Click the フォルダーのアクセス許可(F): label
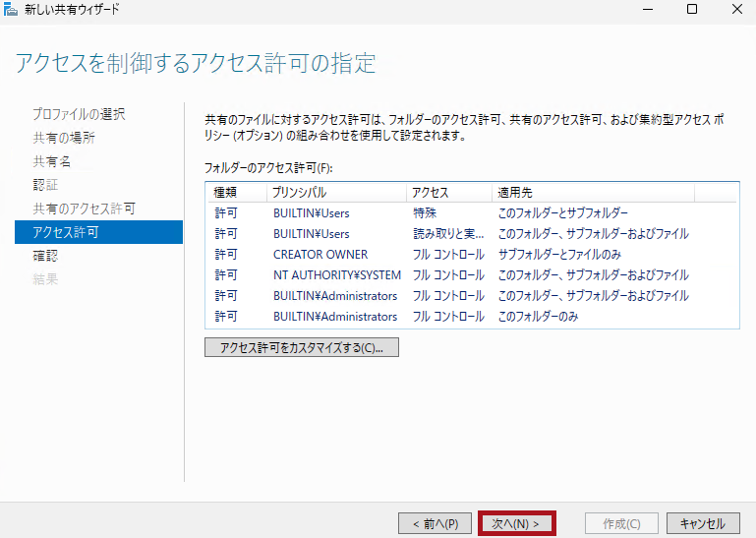756x538 pixels. click(268, 168)
